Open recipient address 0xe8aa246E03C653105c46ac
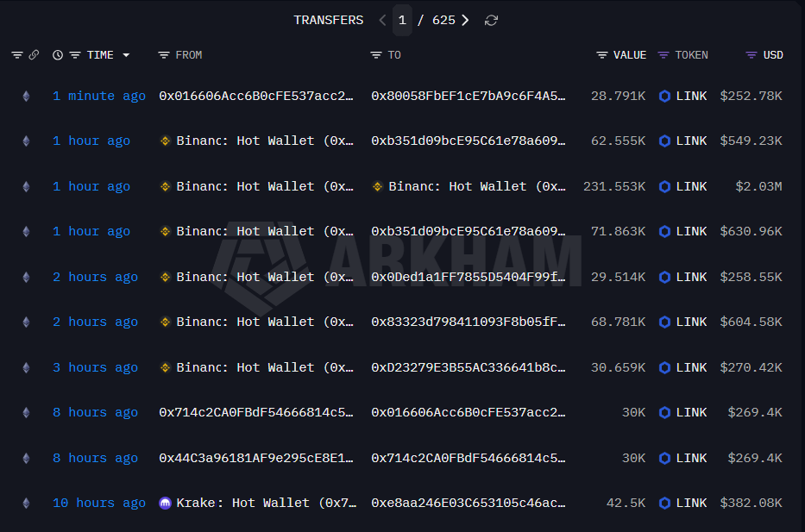Screen dimensions: 805x532 (x=469, y=504)
